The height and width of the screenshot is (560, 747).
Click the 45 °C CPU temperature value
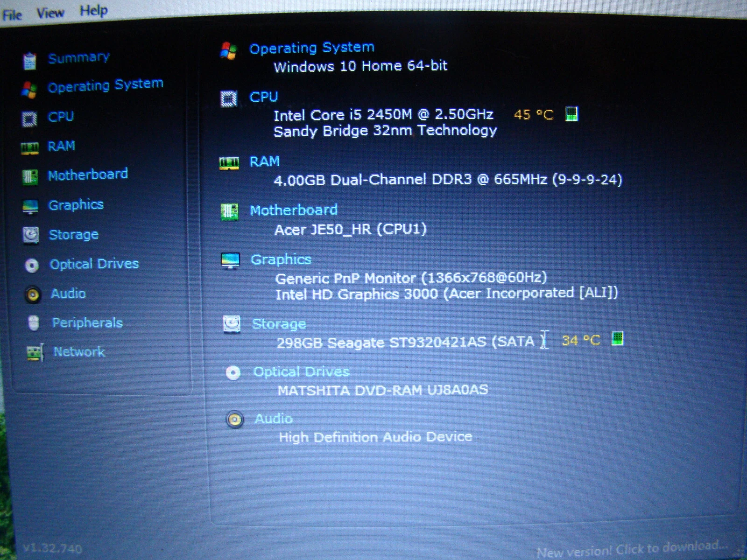[x=534, y=115]
